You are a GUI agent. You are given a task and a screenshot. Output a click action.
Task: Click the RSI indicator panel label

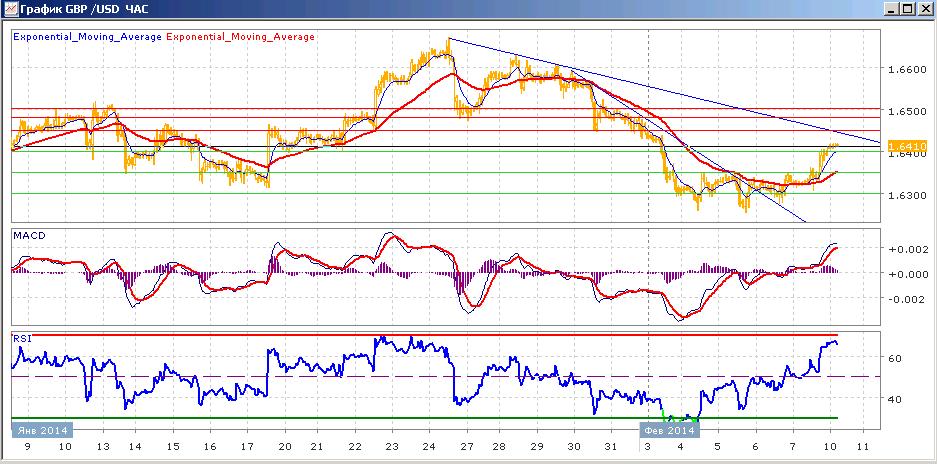21,338
